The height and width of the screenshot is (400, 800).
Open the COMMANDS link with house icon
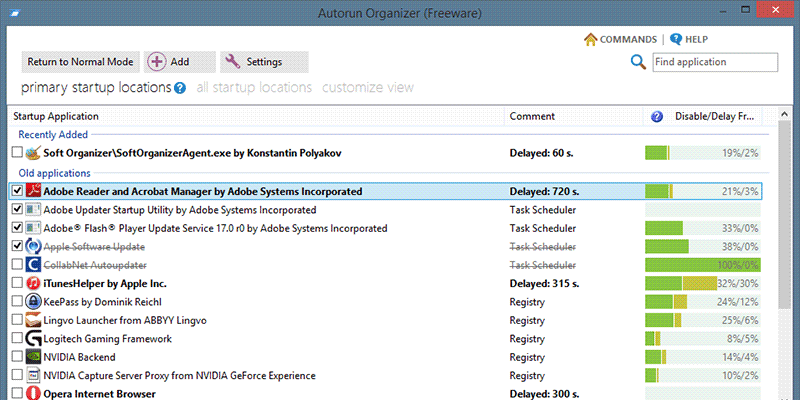(x=620, y=39)
